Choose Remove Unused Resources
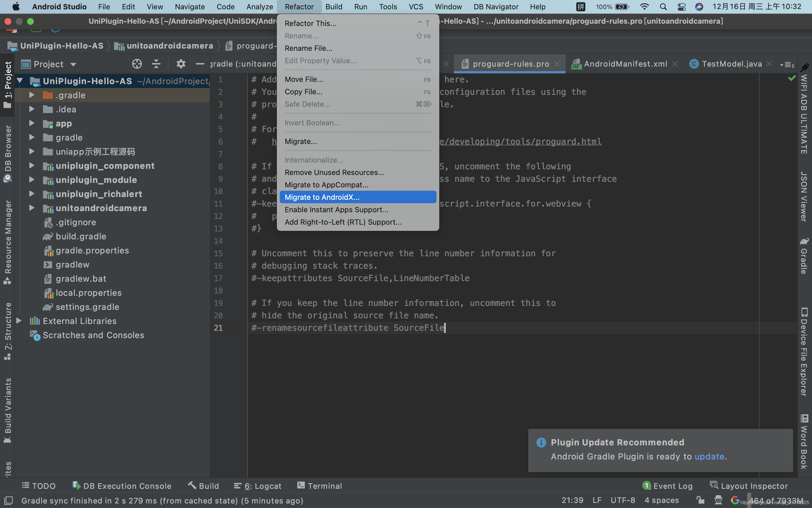Image resolution: width=812 pixels, height=508 pixels. point(358,172)
